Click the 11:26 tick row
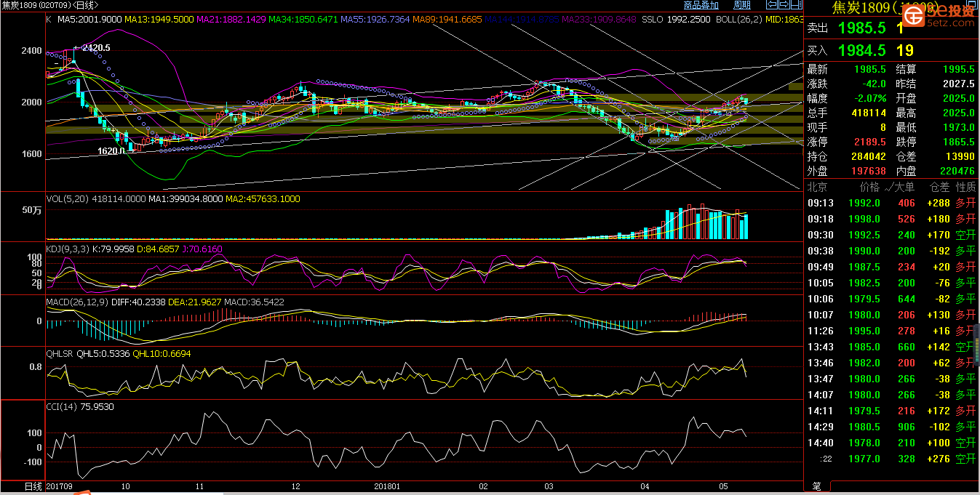 click(x=891, y=331)
